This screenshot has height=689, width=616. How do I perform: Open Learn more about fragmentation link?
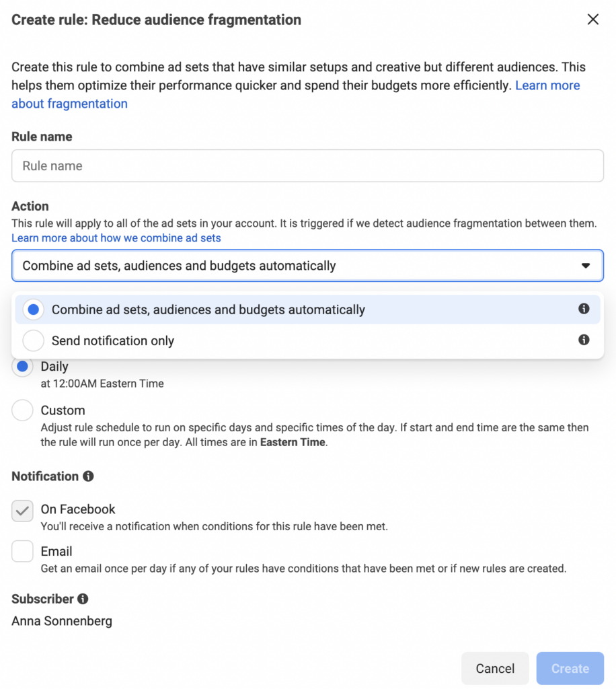[69, 104]
